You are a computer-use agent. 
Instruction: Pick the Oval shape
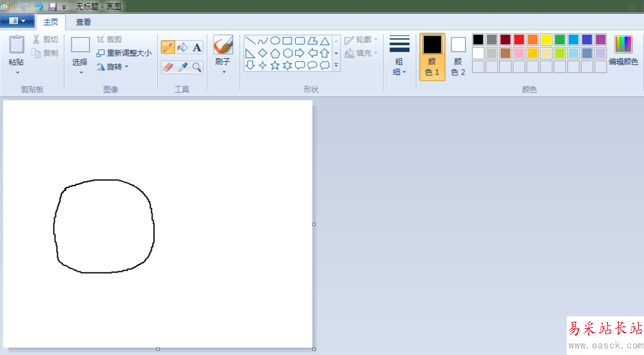click(275, 41)
